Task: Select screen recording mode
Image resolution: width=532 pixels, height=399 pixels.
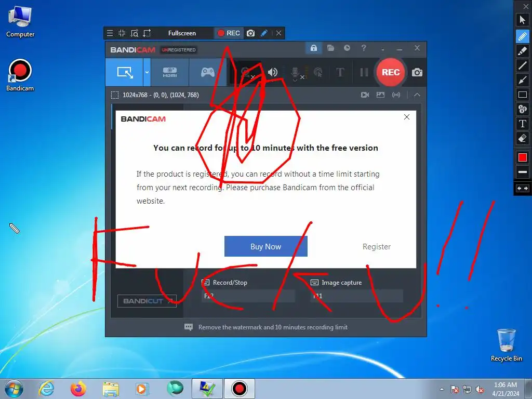Action: 124,72
